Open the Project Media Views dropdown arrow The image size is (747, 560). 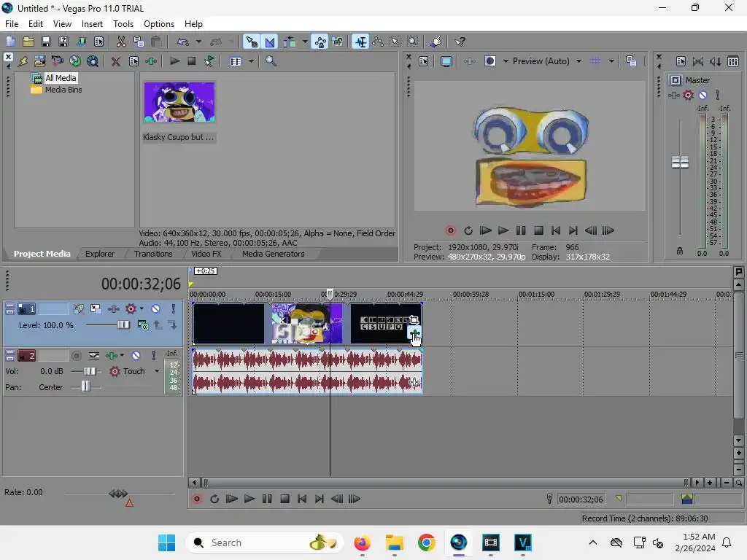click(x=251, y=61)
